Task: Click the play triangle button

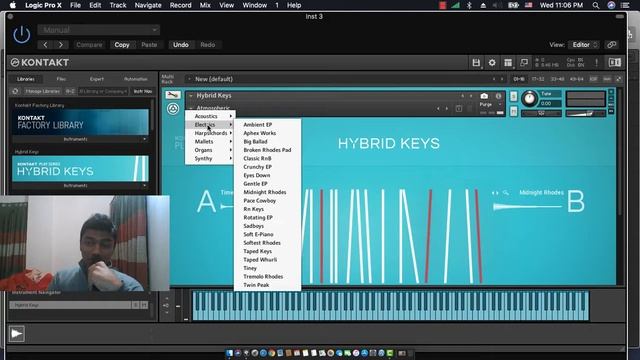Action: click(x=16, y=333)
